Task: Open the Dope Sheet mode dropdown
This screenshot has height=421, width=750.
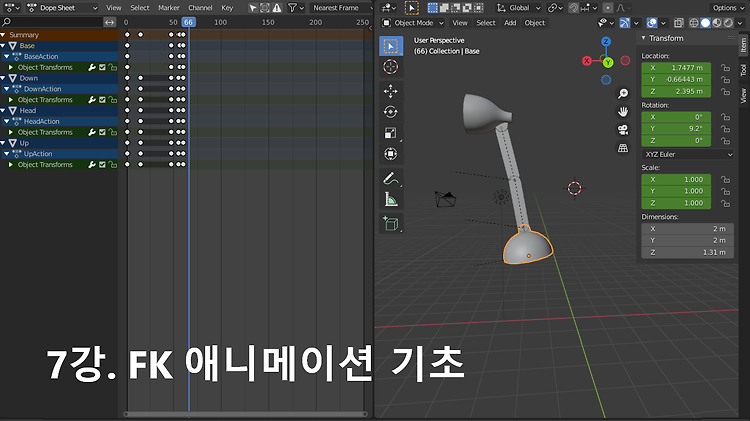Action: (x=62, y=8)
